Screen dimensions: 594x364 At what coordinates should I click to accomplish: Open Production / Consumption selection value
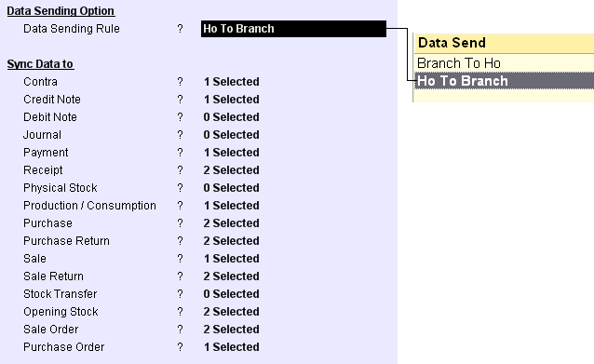coord(231,206)
